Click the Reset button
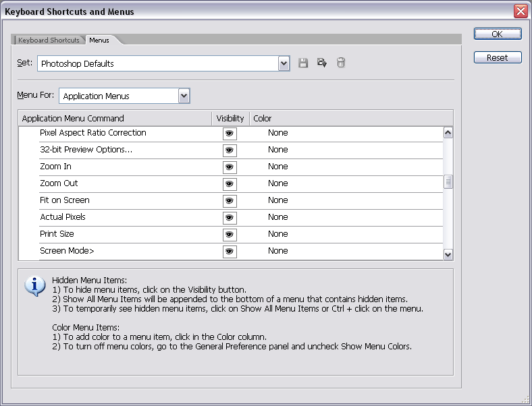532x406 pixels. [498, 57]
